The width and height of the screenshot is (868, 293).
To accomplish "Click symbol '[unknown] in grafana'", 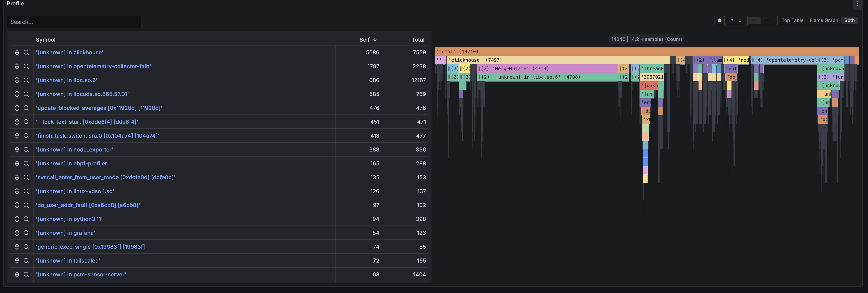I will click(65, 233).
